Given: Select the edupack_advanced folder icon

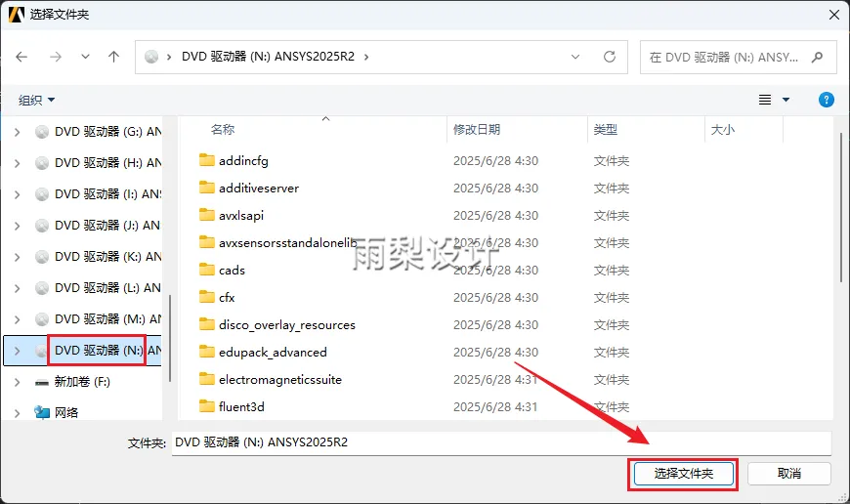Looking at the screenshot, I should point(206,352).
